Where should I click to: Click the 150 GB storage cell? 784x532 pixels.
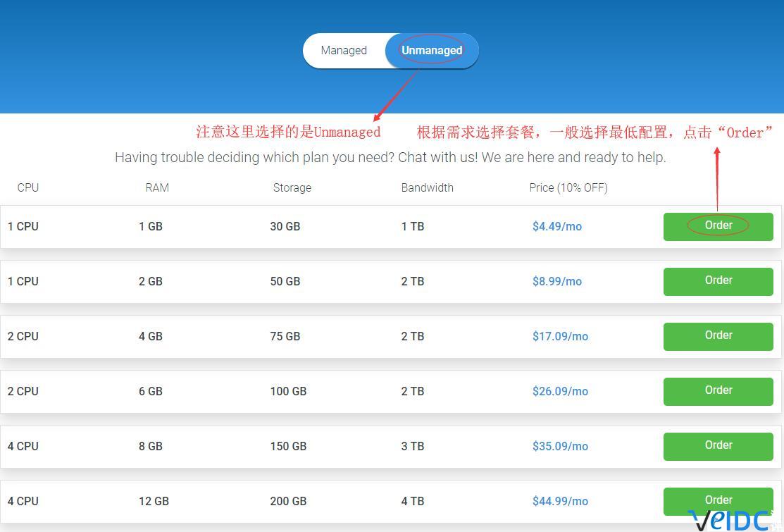click(288, 447)
